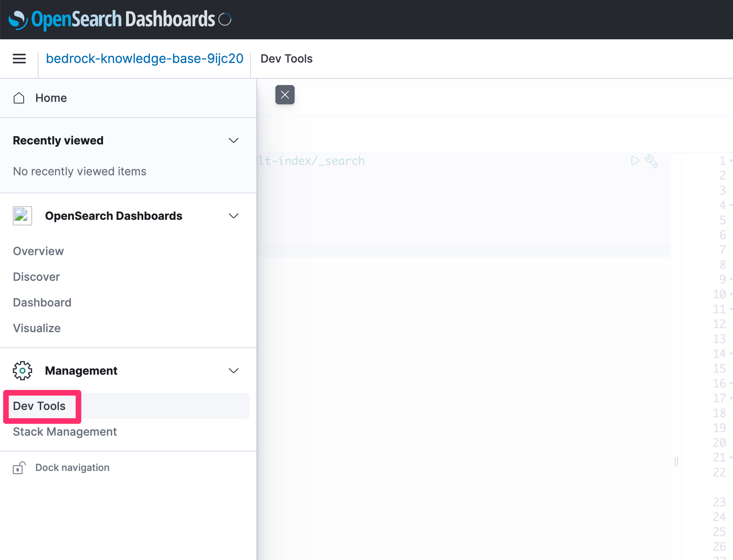Click line number 10 in output
The width and height of the screenshot is (733, 560).
pyautogui.click(x=719, y=294)
